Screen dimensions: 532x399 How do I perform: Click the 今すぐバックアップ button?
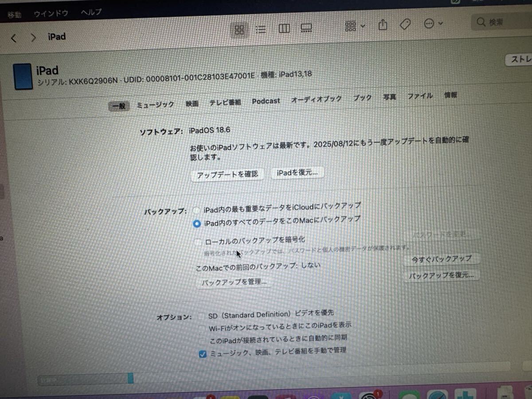coord(442,259)
